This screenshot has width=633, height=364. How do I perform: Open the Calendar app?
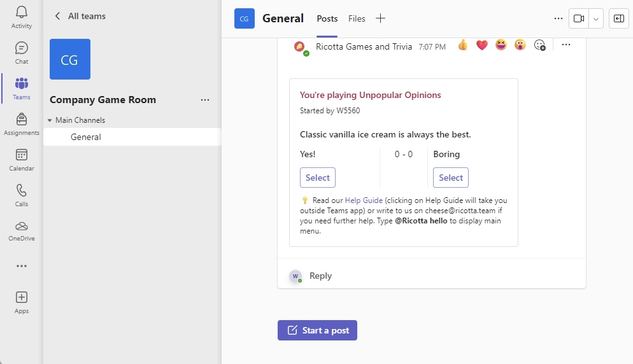[22, 160]
